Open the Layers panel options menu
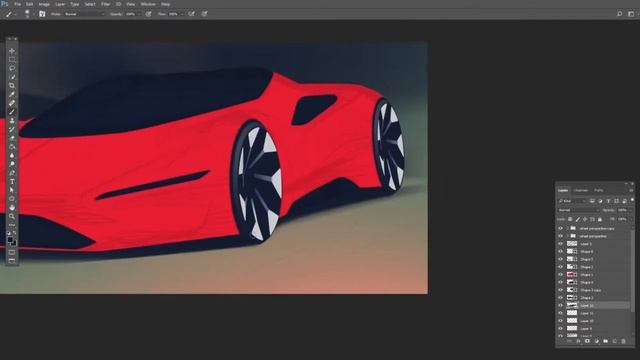 tap(631, 191)
